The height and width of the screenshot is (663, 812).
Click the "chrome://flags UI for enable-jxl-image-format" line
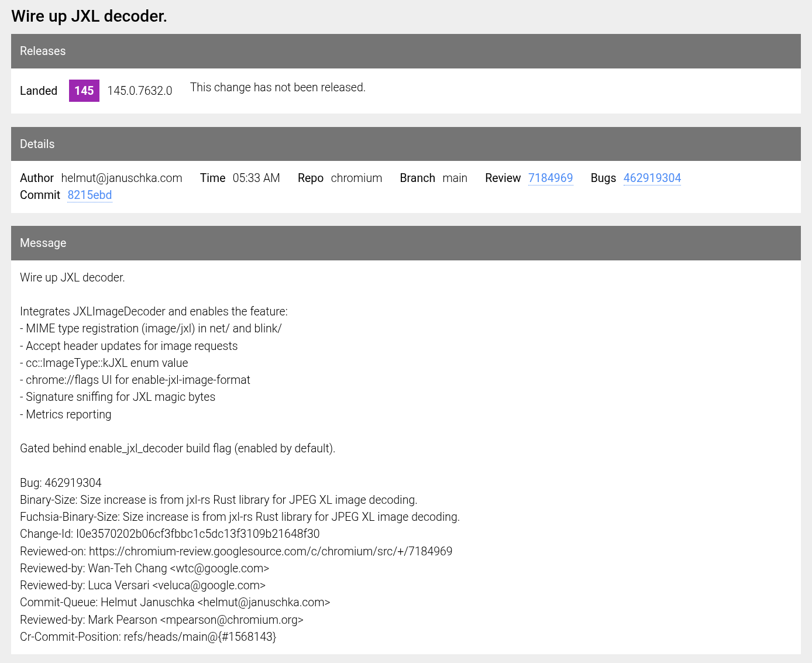tap(135, 380)
